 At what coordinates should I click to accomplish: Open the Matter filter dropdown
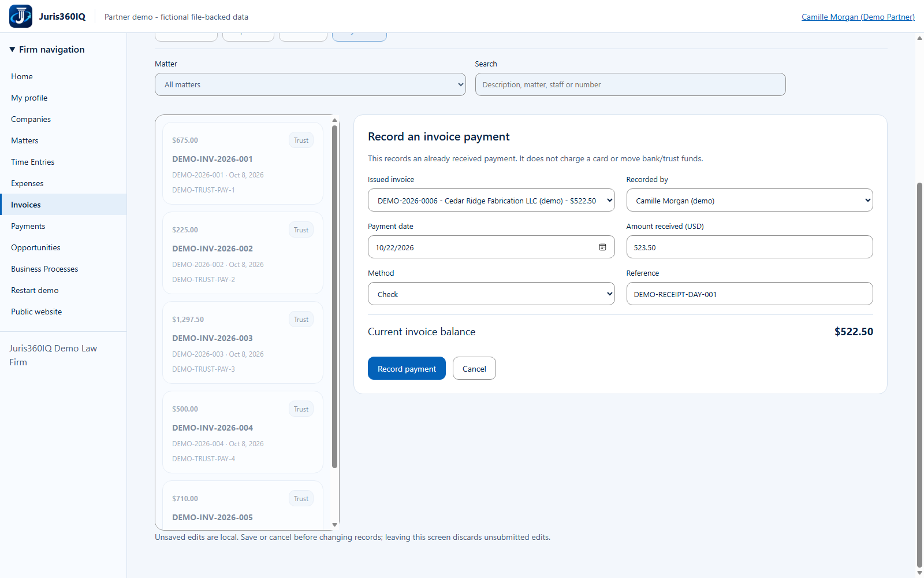310,84
